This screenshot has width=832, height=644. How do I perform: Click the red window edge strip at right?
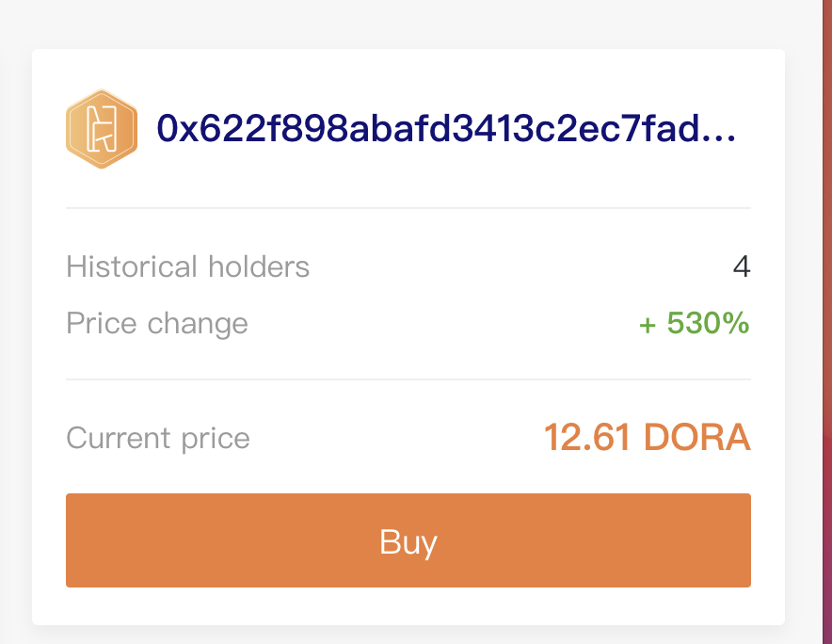pyautogui.click(x=827, y=322)
